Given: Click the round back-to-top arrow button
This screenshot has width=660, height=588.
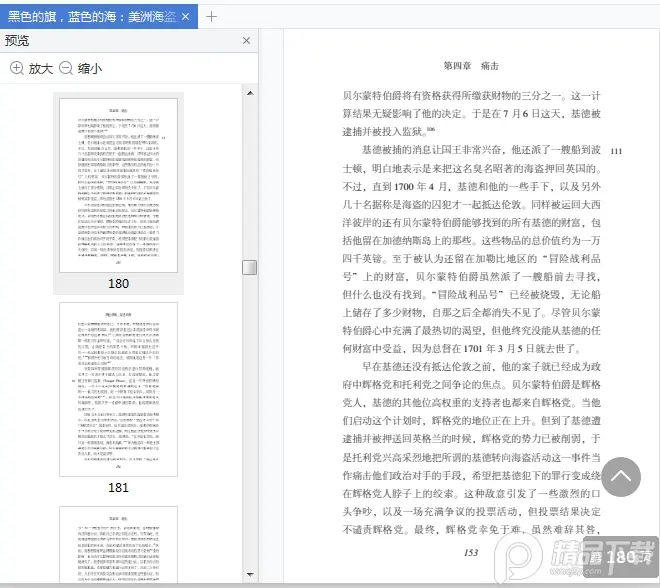Looking at the screenshot, I should (621, 477).
